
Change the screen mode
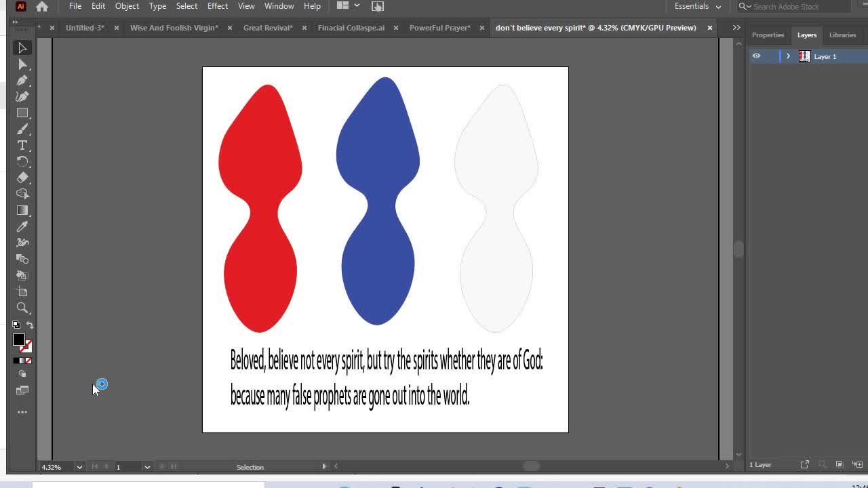point(22,390)
